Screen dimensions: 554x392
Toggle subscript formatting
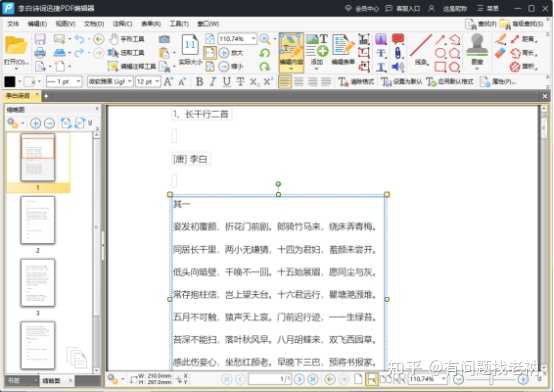[254, 82]
